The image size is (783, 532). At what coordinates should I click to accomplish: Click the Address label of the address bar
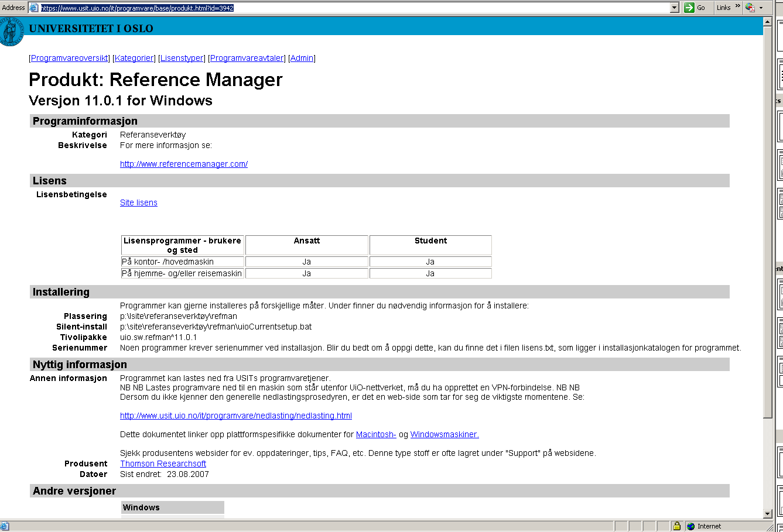tap(13, 8)
